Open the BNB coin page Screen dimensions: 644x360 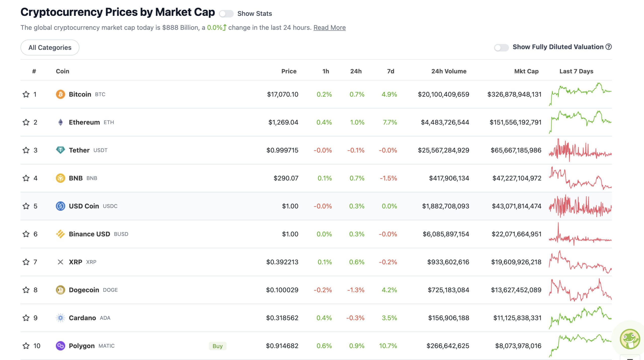(76, 178)
